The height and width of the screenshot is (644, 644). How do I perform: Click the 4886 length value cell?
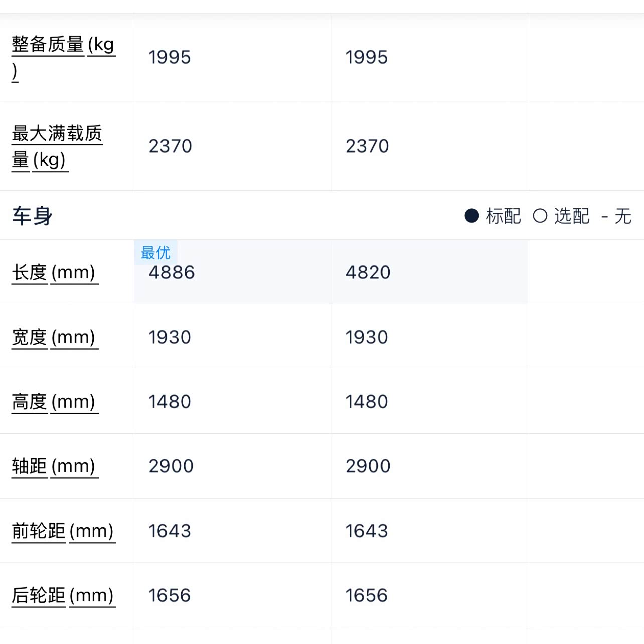tap(233, 272)
